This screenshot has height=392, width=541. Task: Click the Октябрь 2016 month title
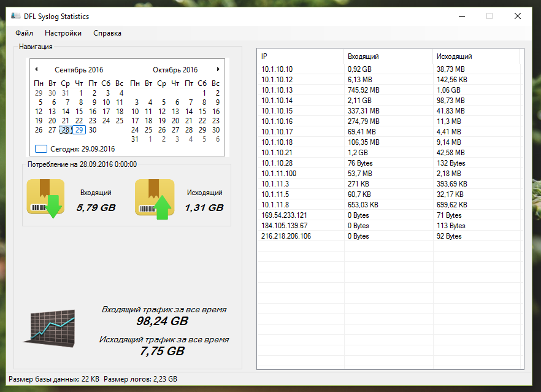[175, 70]
